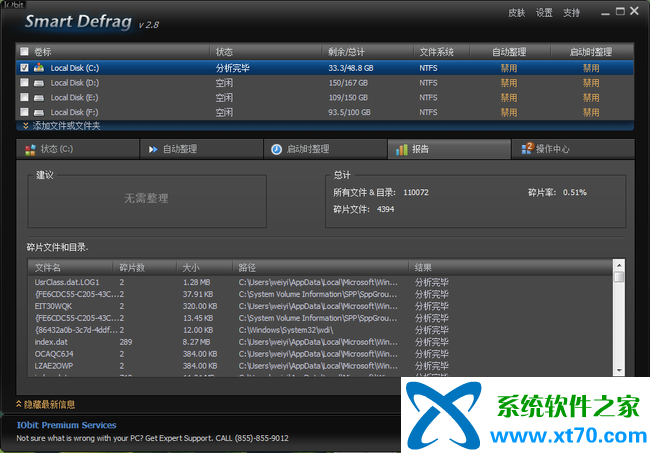Viewport: 650px width, 453px height.
Task: Sort fragment list by 文件名 column
Action: click(x=71, y=268)
